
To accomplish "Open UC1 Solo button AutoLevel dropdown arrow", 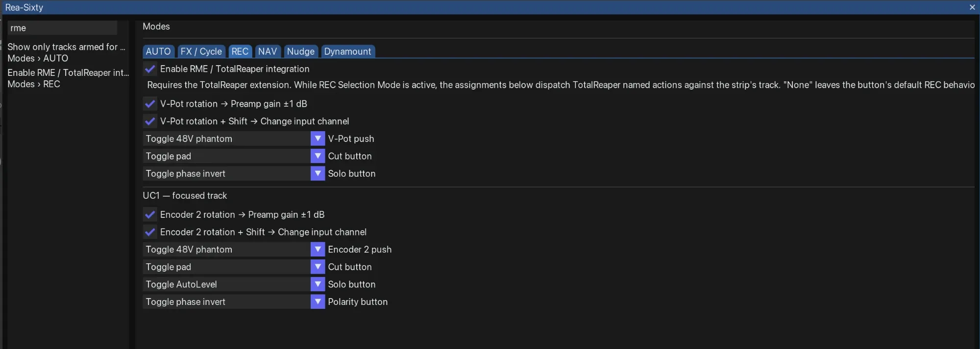I will [x=318, y=284].
